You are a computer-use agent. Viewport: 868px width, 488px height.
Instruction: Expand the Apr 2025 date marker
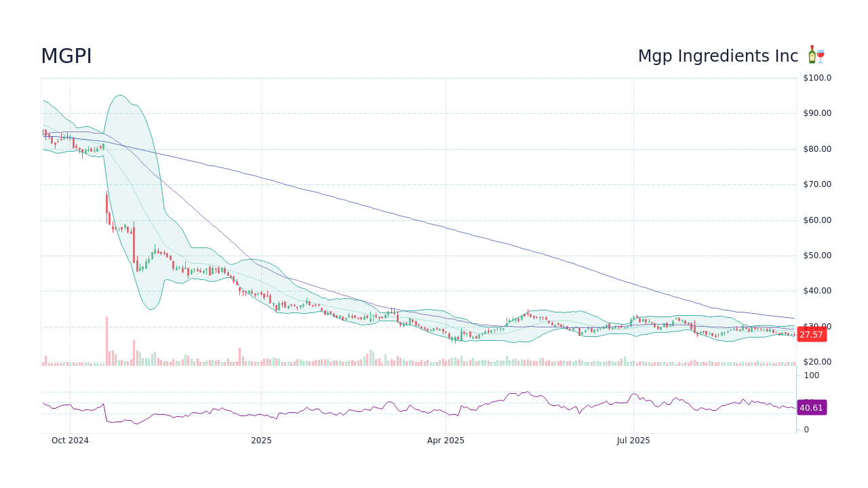(446, 440)
